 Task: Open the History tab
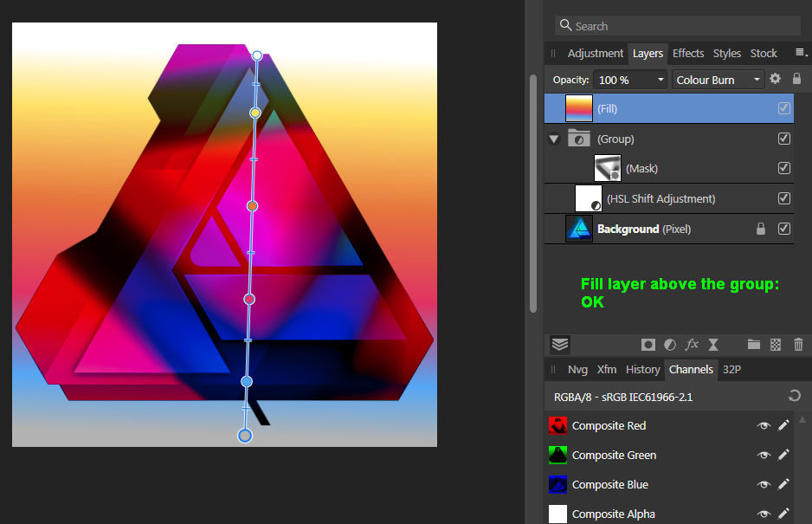(642, 370)
